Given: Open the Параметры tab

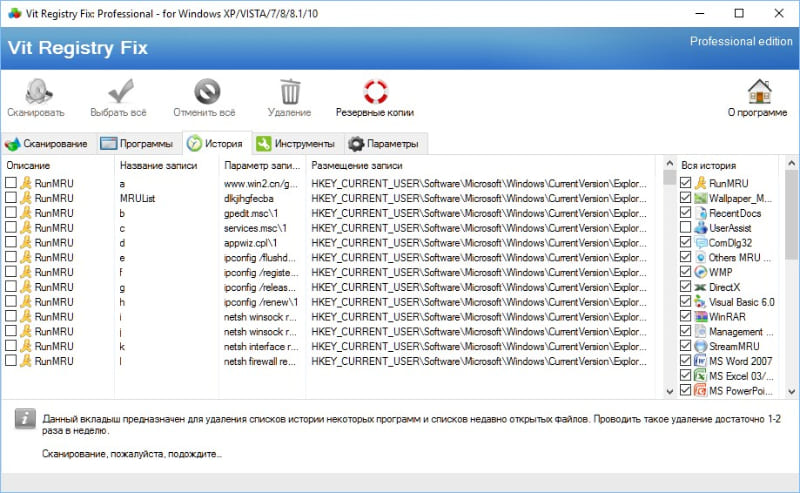Looking at the screenshot, I should (385, 144).
